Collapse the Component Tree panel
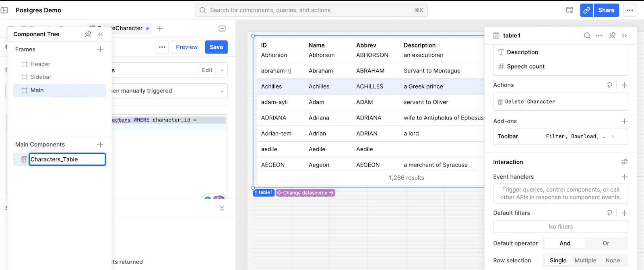Screen dimensions: 644x270 click(101, 34)
